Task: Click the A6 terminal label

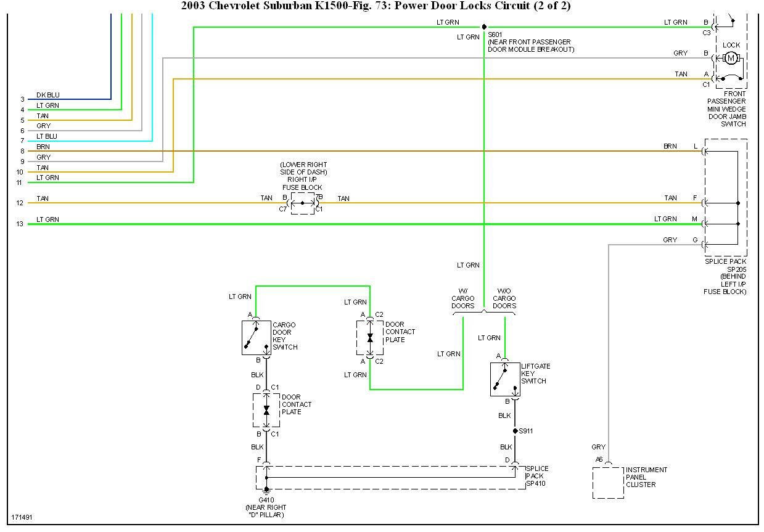Action: point(599,459)
